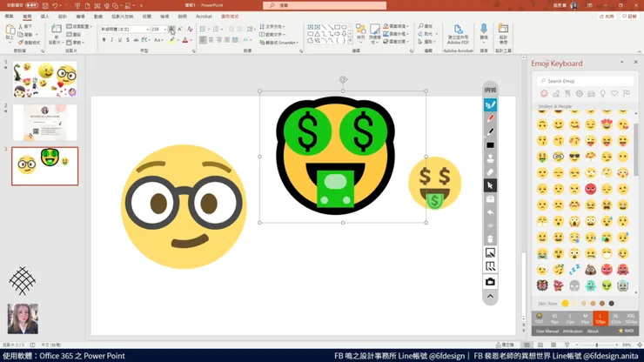
Task: Click the Comments button
Action: [629, 17]
